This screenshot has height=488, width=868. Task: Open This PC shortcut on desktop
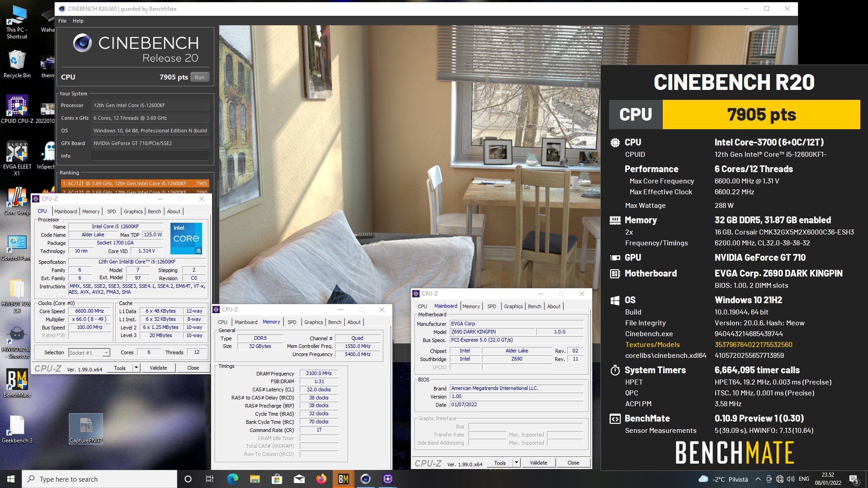pyautogui.click(x=17, y=22)
